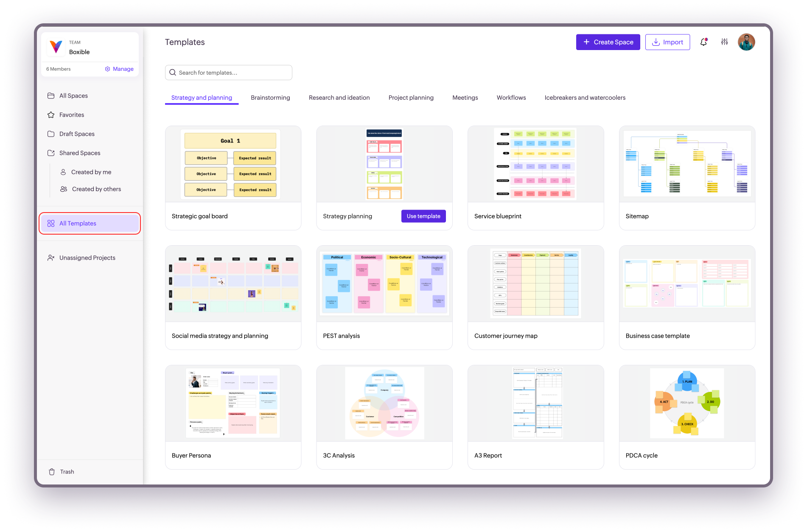Open Icebreakers and watercoolers tab
This screenshot has height=532, width=807.
click(585, 98)
